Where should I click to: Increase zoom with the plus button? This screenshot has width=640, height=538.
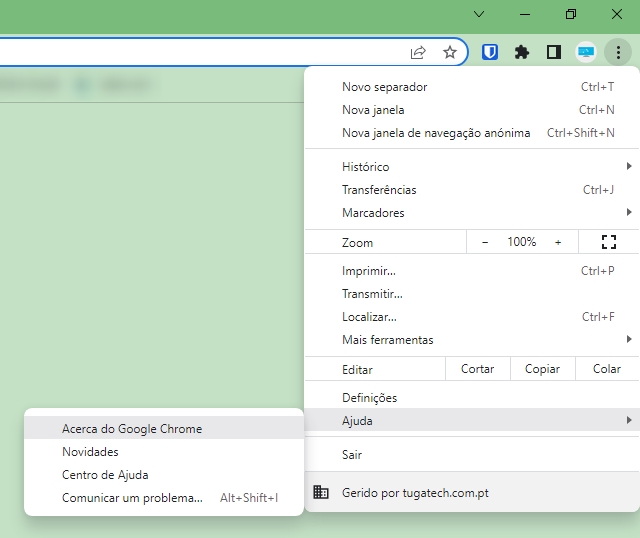(x=558, y=242)
